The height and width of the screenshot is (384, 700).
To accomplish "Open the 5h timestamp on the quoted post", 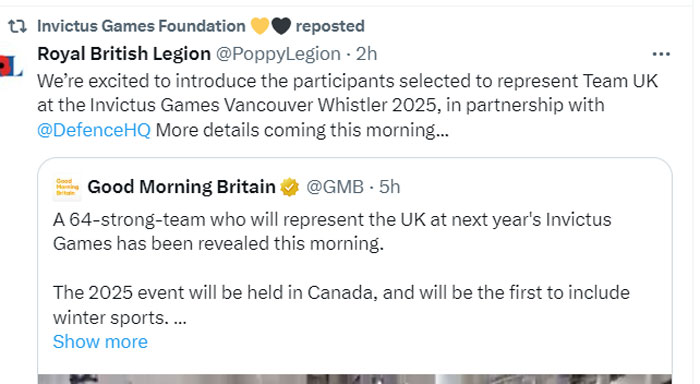I will click(389, 187).
